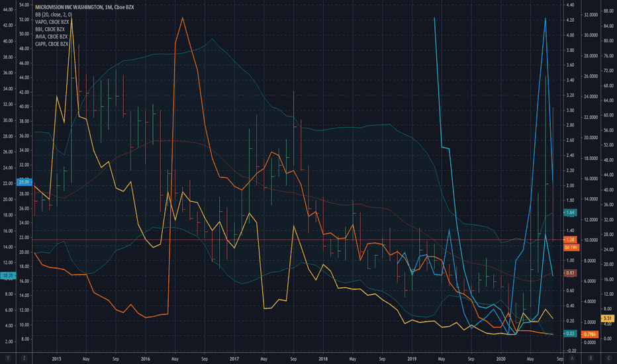The image size is (617, 364).
Task: Select the BBI, CBOE BZX legend entry
Action: (x=50, y=29)
